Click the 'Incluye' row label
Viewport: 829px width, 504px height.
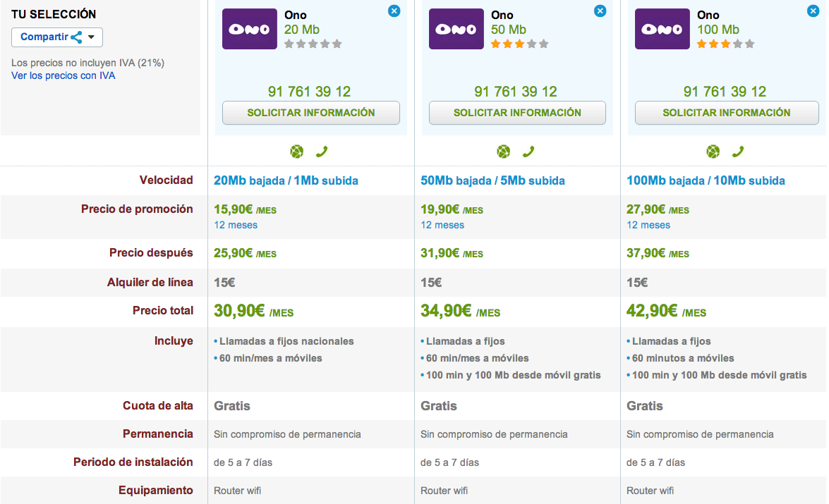coord(174,341)
